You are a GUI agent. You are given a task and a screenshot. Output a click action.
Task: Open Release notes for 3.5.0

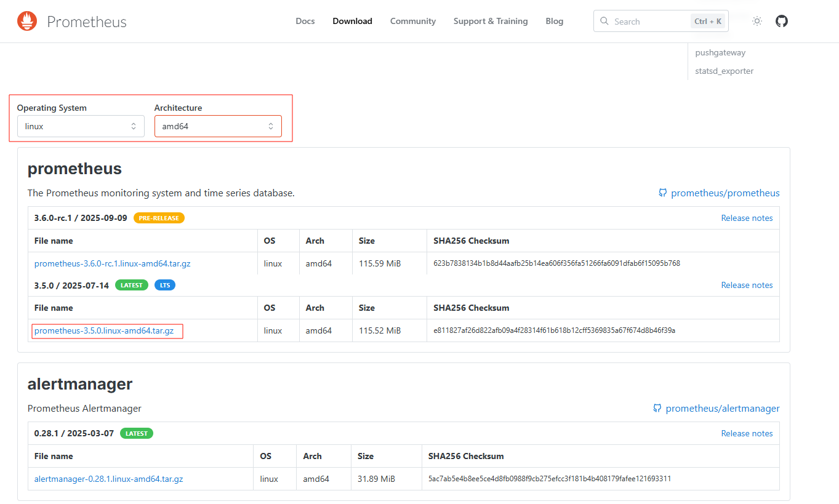pos(747,285)
